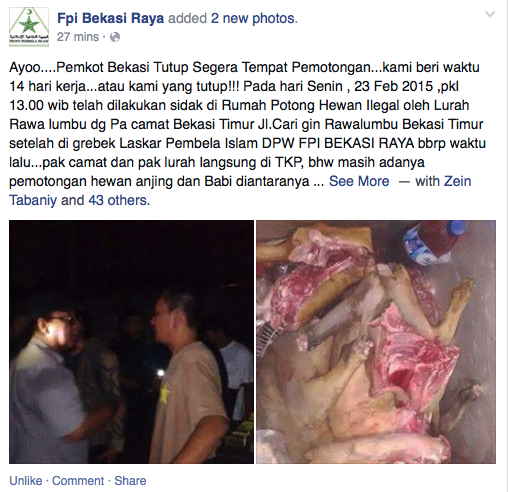Open the FPI Bekasi Raya profile picture
Viewport: 508px width, 492px height.
pyautogui.click(x=29, y=27)
